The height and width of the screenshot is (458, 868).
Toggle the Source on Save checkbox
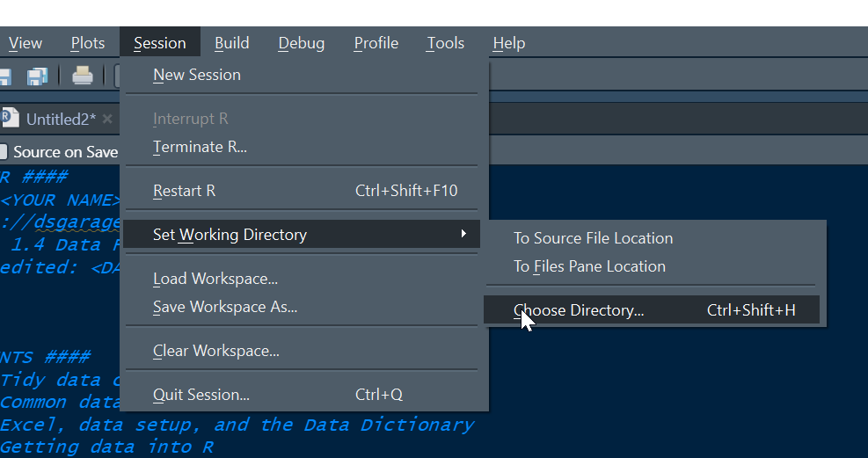[4, 151]
